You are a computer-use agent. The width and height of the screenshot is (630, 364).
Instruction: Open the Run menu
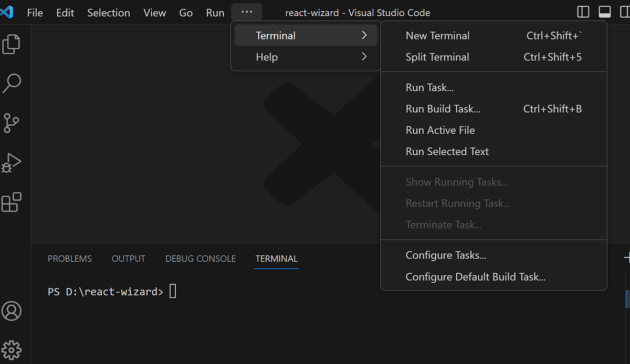215,13
